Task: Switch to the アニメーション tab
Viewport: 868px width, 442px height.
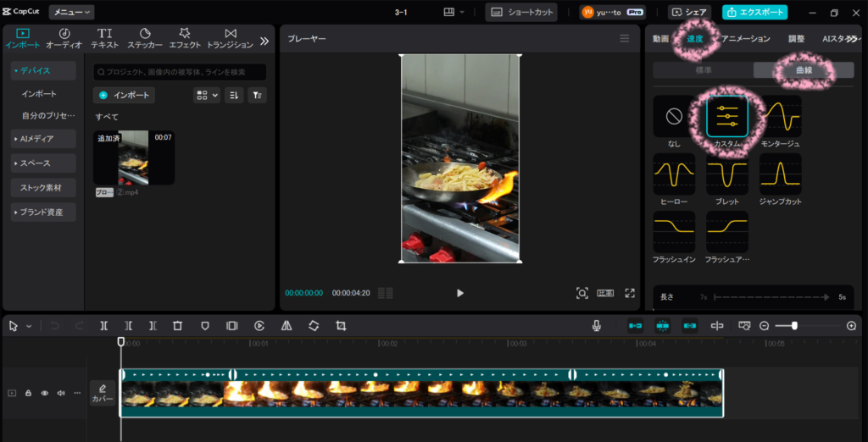Action: (x=745, y=39)
